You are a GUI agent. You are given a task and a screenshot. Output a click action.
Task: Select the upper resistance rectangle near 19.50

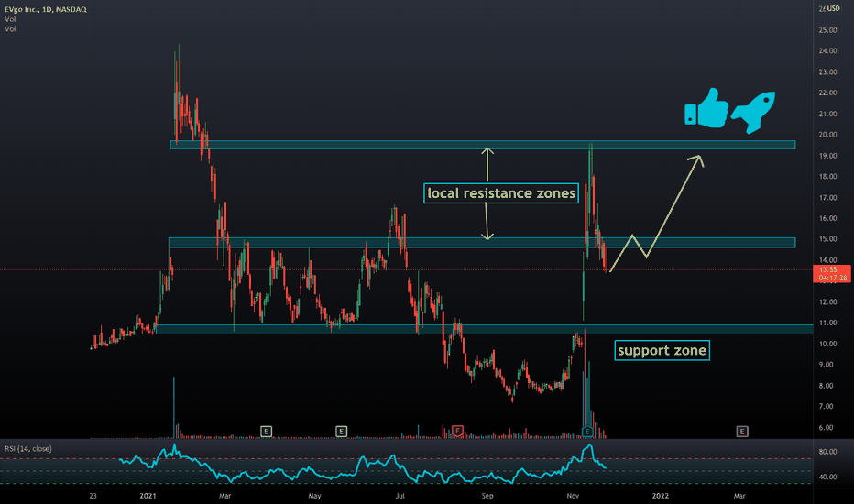pyautogui.click(x=483, y=145)
